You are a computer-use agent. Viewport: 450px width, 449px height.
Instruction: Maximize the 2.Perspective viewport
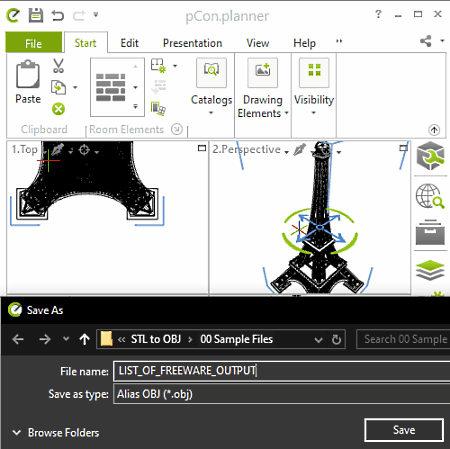[403, 148]
